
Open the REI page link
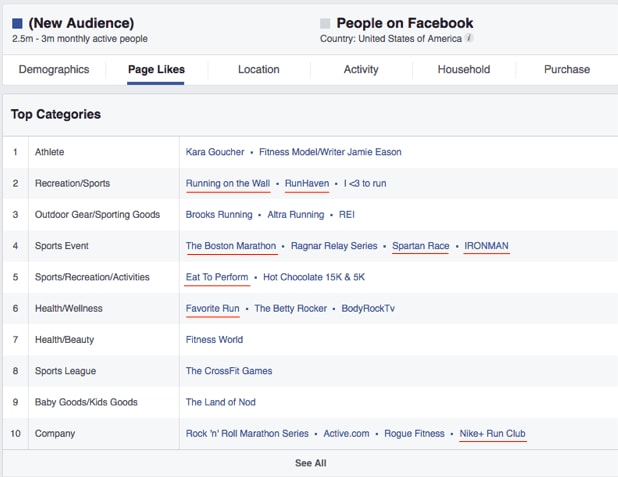(x=346, y=214)
